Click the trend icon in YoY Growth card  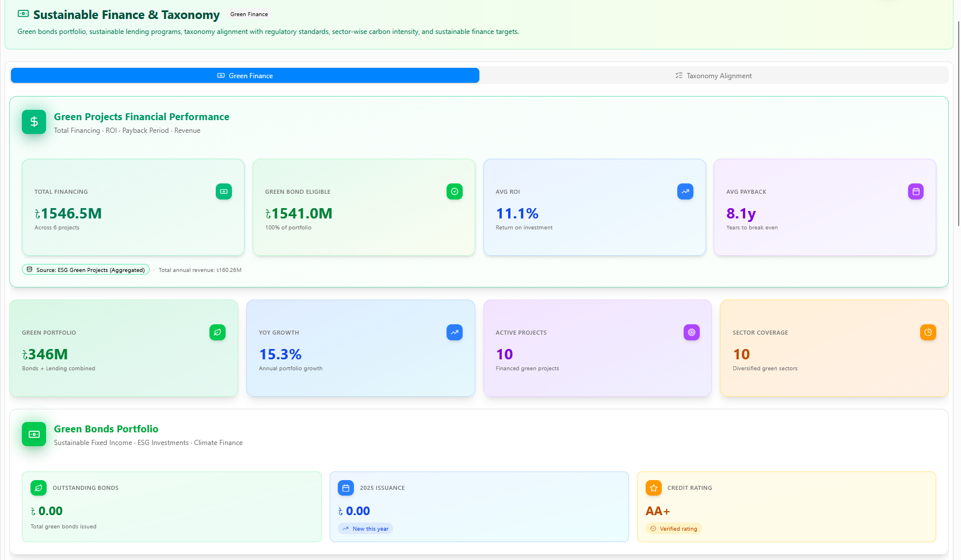click(x=454, y=332)
